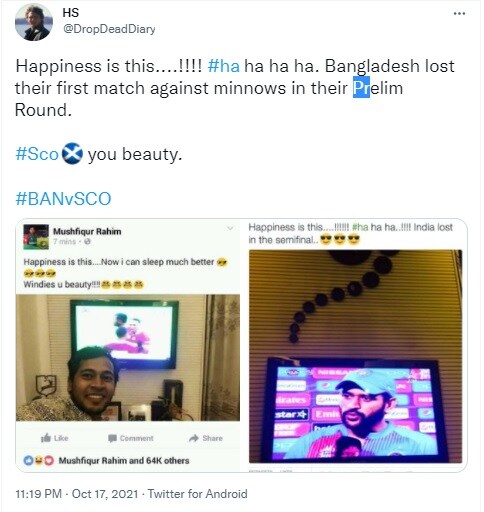
Task: Click the 11:19 PM · Oct 17, 2021 timestamp
Action: (77, 494)
